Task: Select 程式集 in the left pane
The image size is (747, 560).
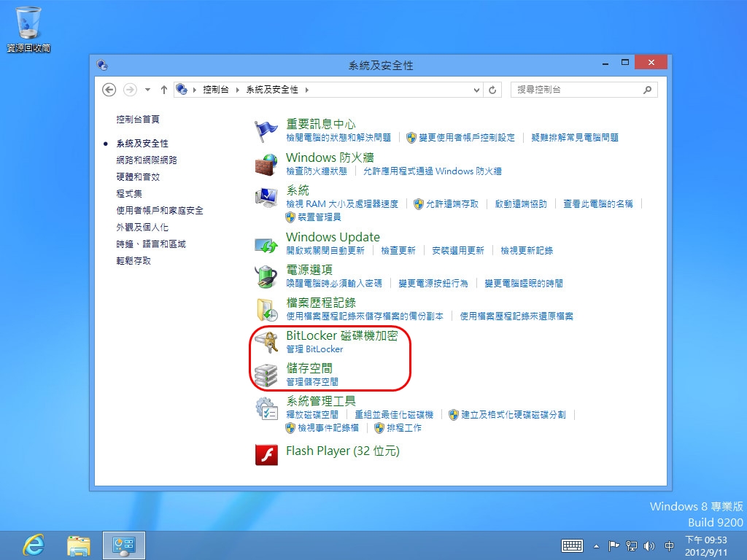Action: 129,193
